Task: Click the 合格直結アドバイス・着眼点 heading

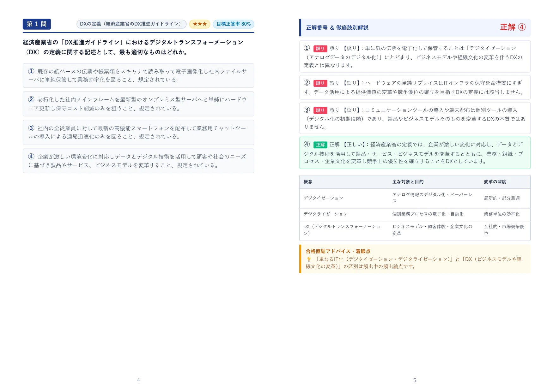Action: 338,251
